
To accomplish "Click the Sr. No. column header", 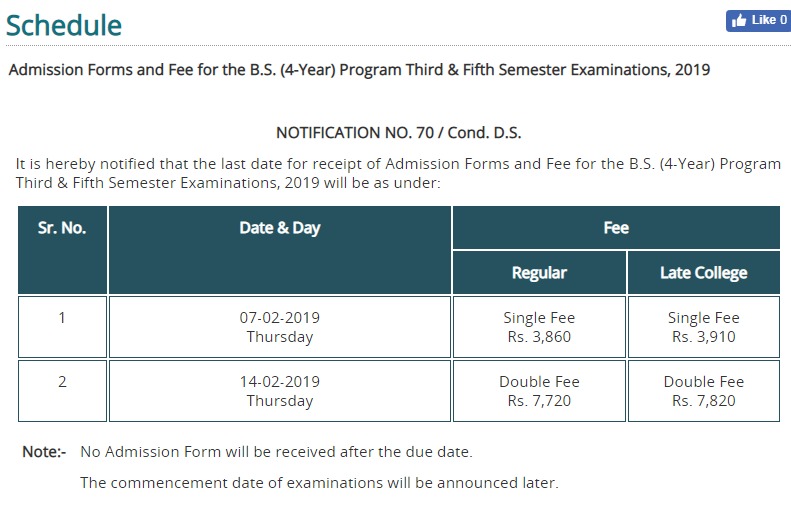I will [x=62, y=228].
